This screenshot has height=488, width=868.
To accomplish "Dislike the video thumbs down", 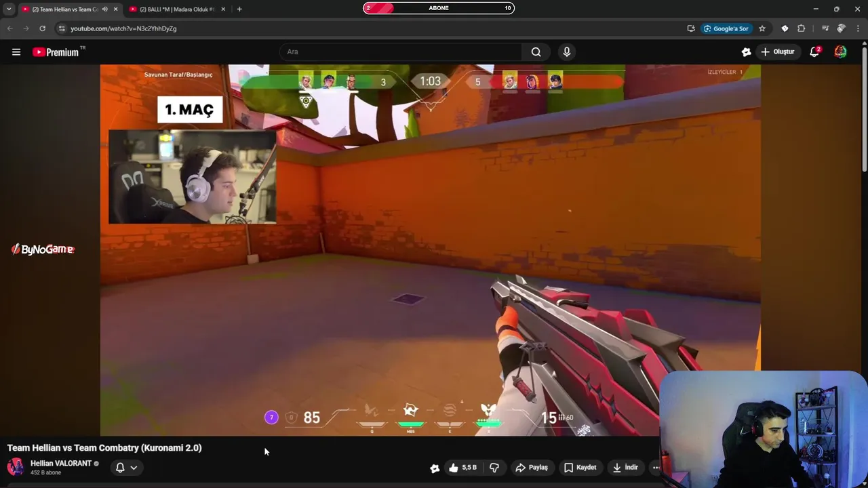I will (494, 468).
